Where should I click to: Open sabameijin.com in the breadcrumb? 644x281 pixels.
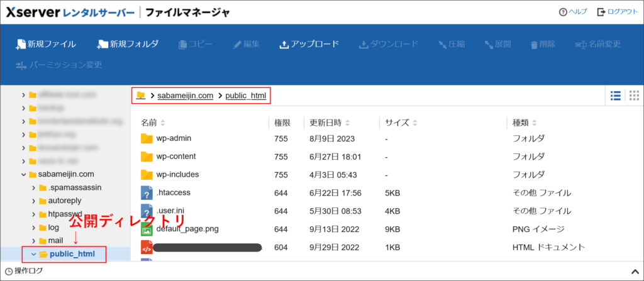click(186, 96)
